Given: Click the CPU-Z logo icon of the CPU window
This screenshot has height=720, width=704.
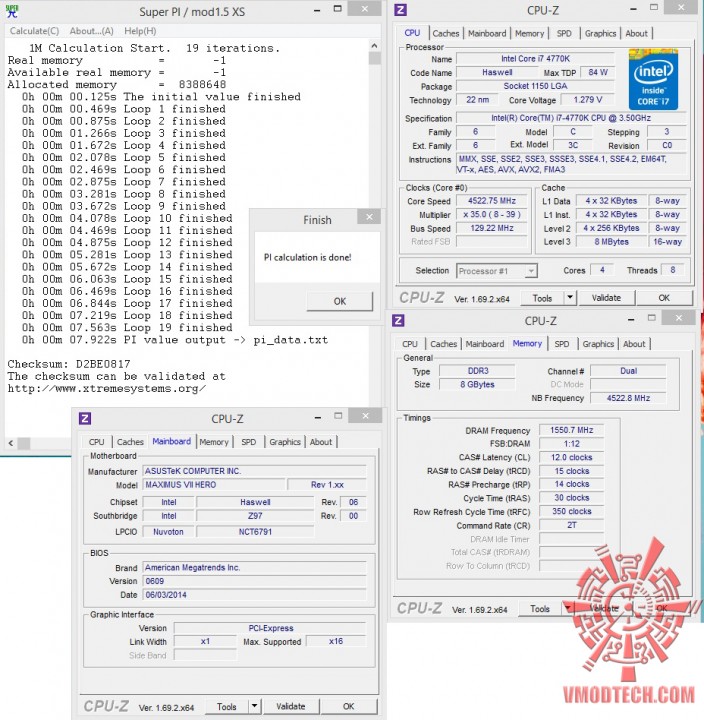Looking at the screenshot, I should coord(400,10).
